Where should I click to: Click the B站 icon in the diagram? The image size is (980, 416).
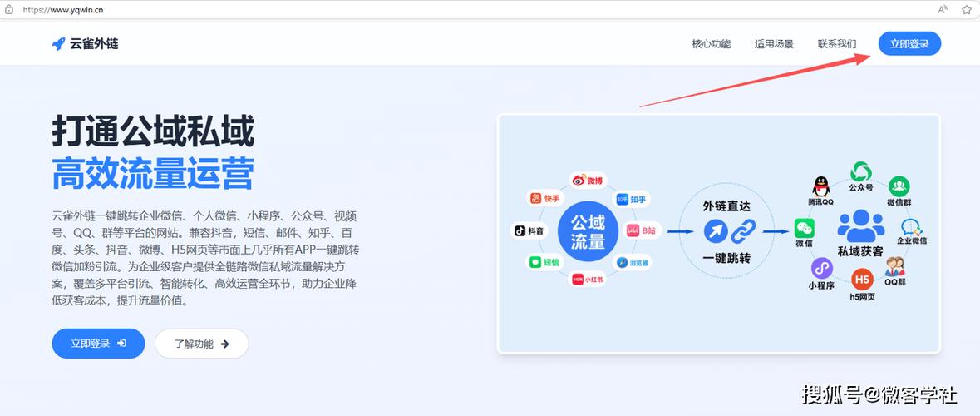[x=633, y=230]
